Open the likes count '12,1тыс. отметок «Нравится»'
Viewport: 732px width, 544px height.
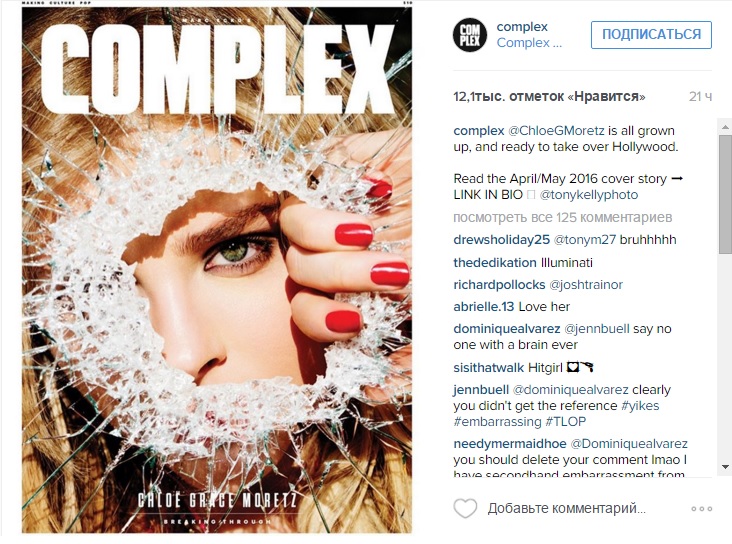549,97
